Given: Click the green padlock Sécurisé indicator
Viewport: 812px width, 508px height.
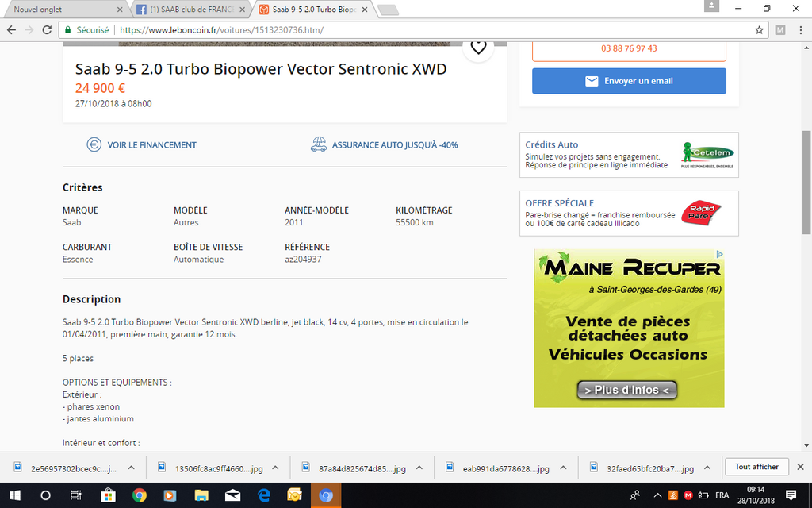Looking at the screenshot, I should click(x=86, y=30).
